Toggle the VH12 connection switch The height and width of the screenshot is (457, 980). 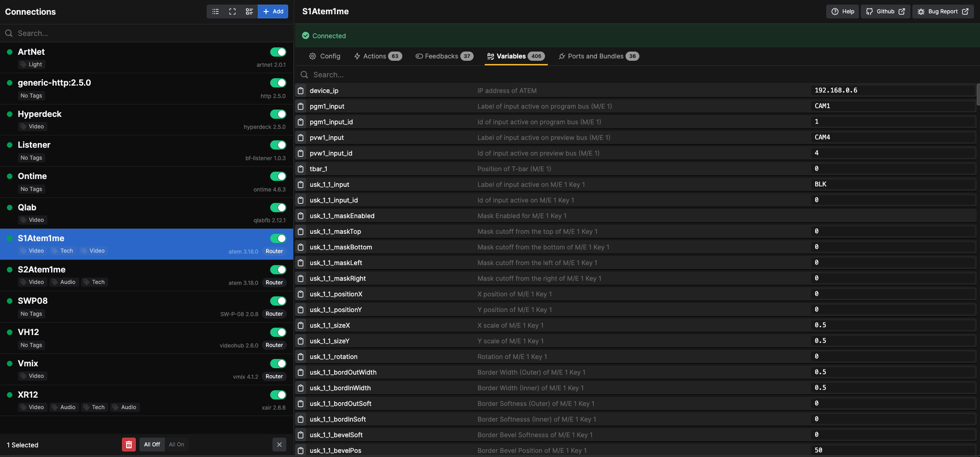pos(278,332)
